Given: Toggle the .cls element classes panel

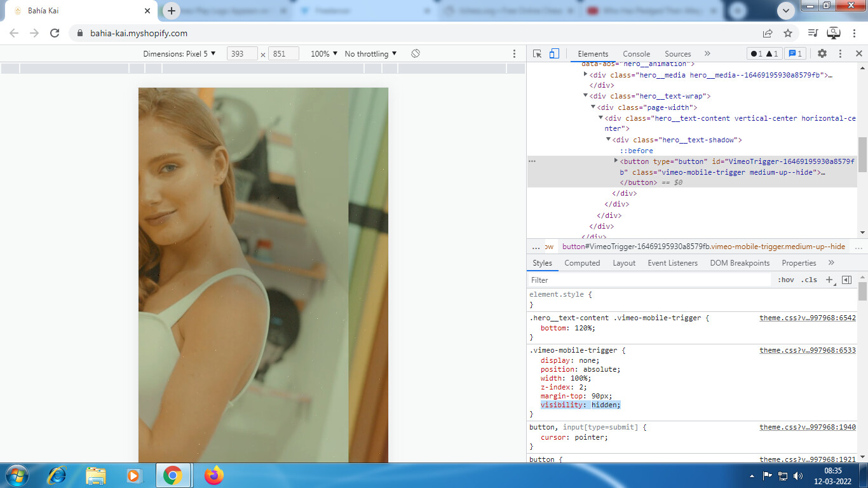Looking at the screenshot, I should [809, 280].
